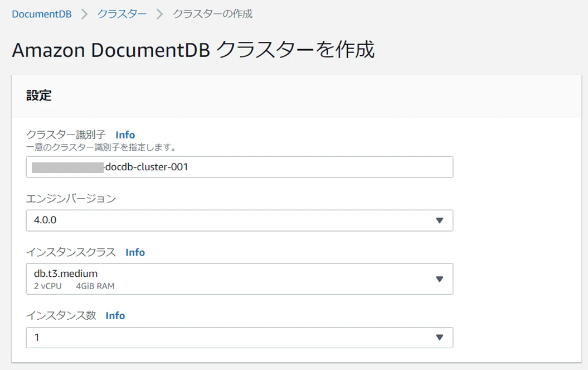Expand the インスタンス数 dropdown showing 1

click(x=239, y=337)
